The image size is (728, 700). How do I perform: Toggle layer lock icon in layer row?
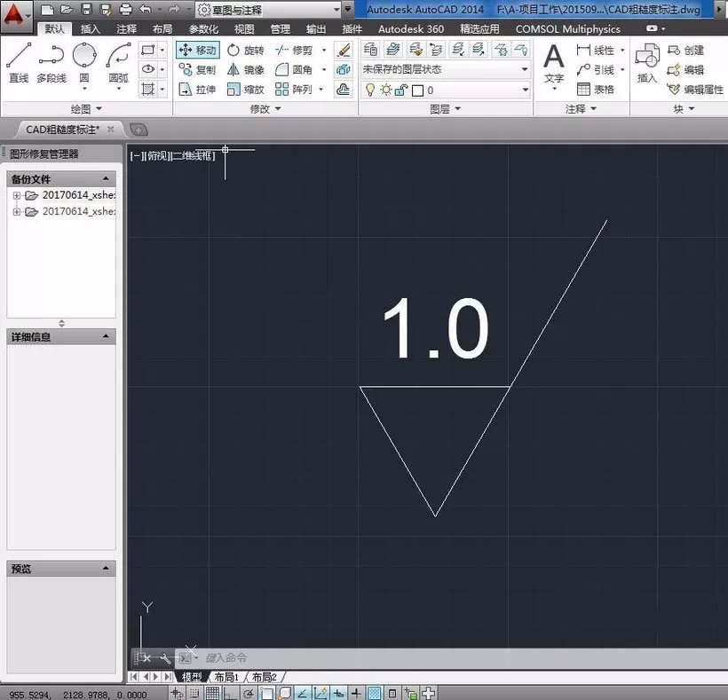pos(400,90)
